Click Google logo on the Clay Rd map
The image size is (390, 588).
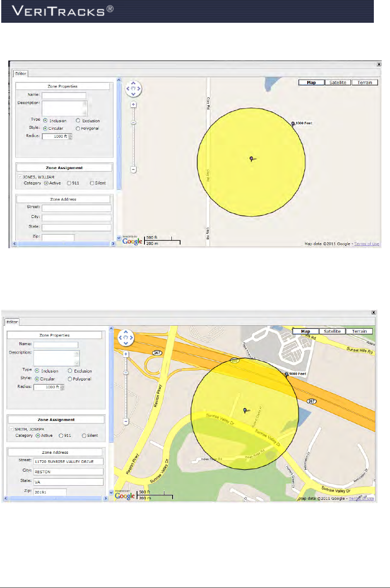point(132,241)
